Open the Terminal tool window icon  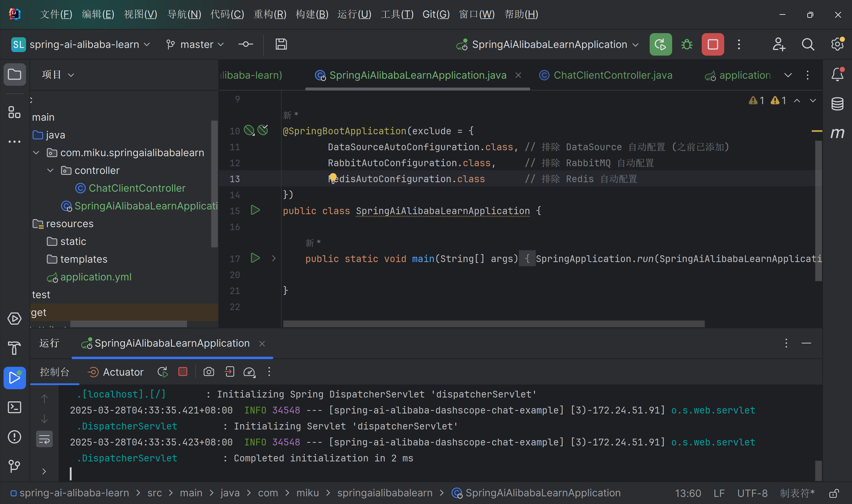[x=14, y=407]
